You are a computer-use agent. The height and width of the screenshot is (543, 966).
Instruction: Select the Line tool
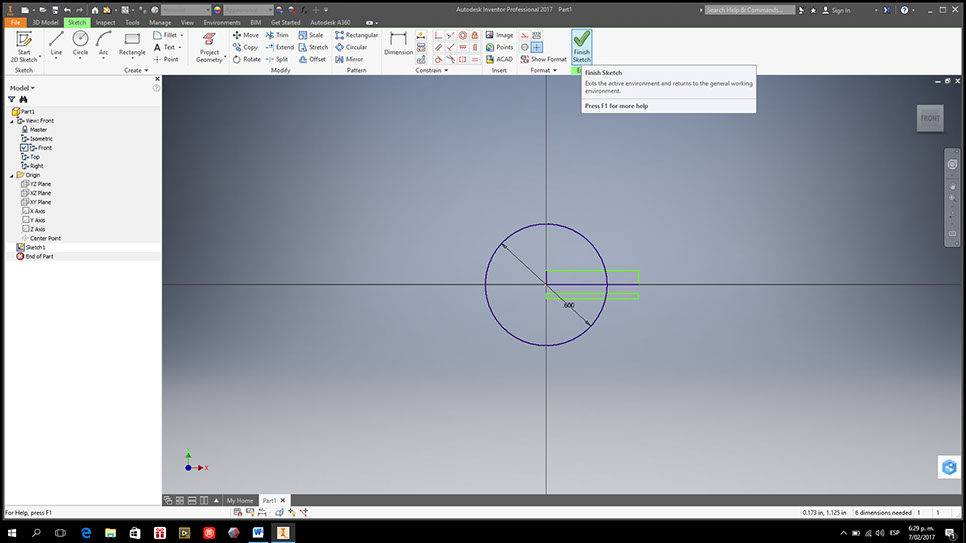click(56, 44)
